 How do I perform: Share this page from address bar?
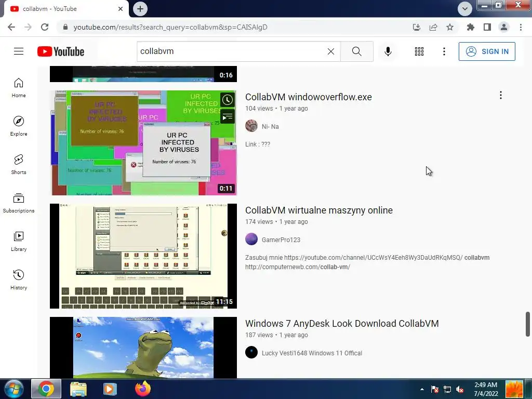tap(433, 27)
